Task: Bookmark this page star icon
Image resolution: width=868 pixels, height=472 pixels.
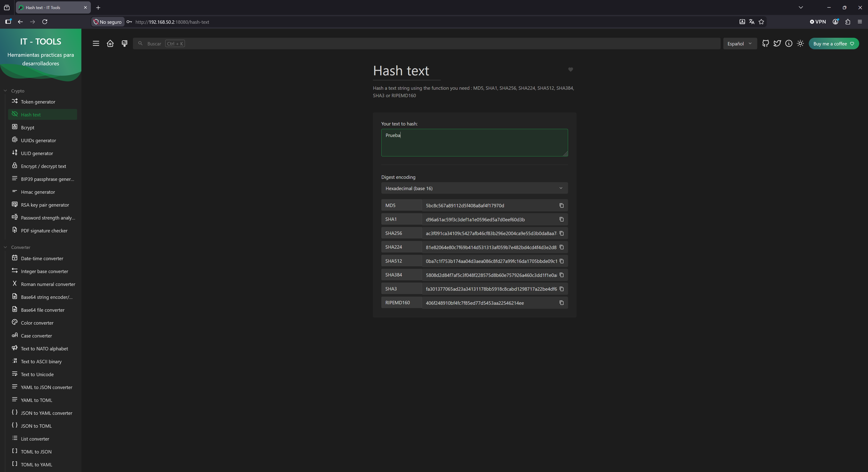Action: pos(761,22)
